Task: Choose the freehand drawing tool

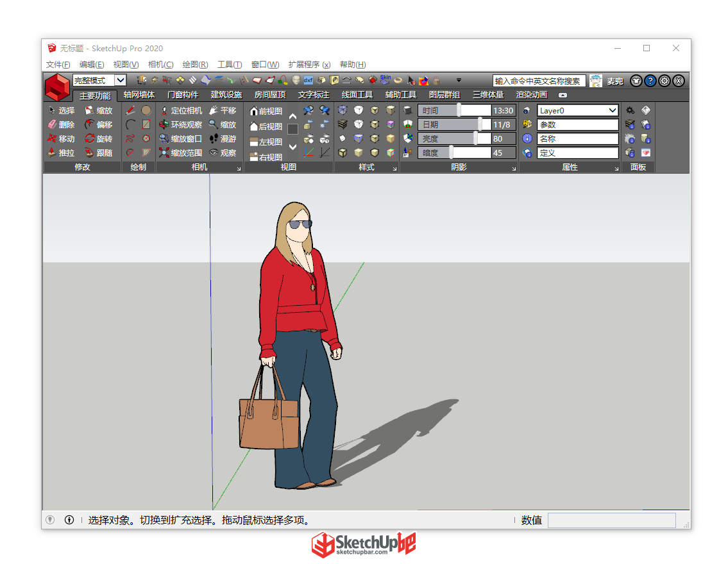Action: (130, 138)
